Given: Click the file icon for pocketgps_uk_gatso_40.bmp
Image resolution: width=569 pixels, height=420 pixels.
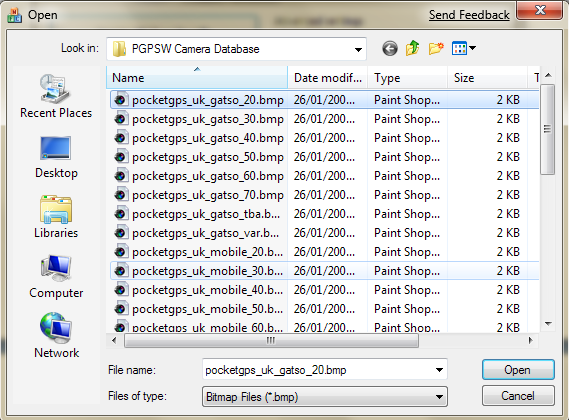Looking at the screenshot, I should click(121, 138).
